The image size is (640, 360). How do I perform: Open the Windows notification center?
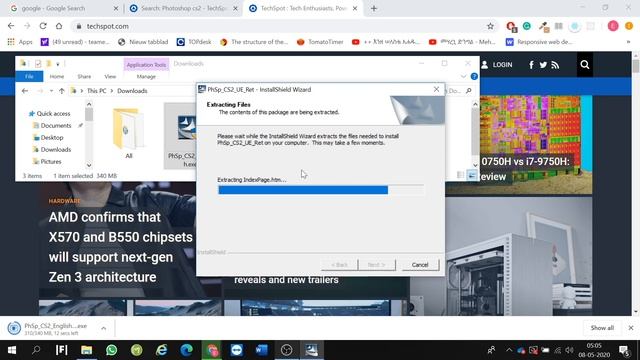(x=624, y=350)
